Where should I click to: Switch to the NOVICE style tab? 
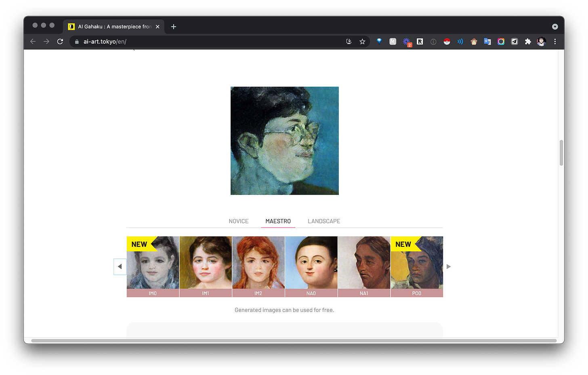click(x=238, y=221)
